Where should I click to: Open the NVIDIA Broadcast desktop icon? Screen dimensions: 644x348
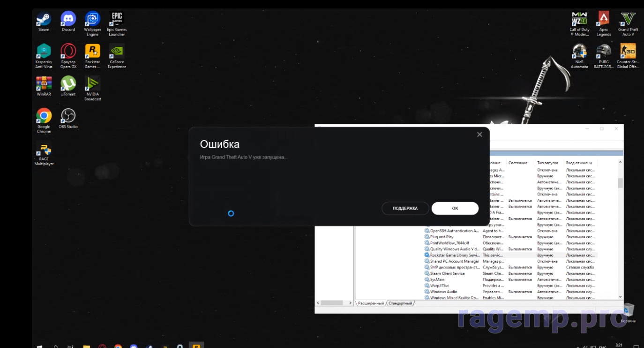click(92, 84)
